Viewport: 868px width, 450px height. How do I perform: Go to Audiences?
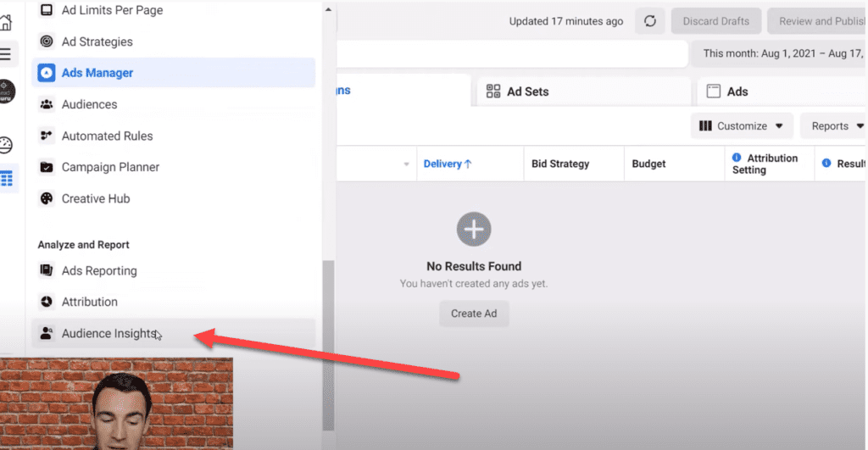173,104
